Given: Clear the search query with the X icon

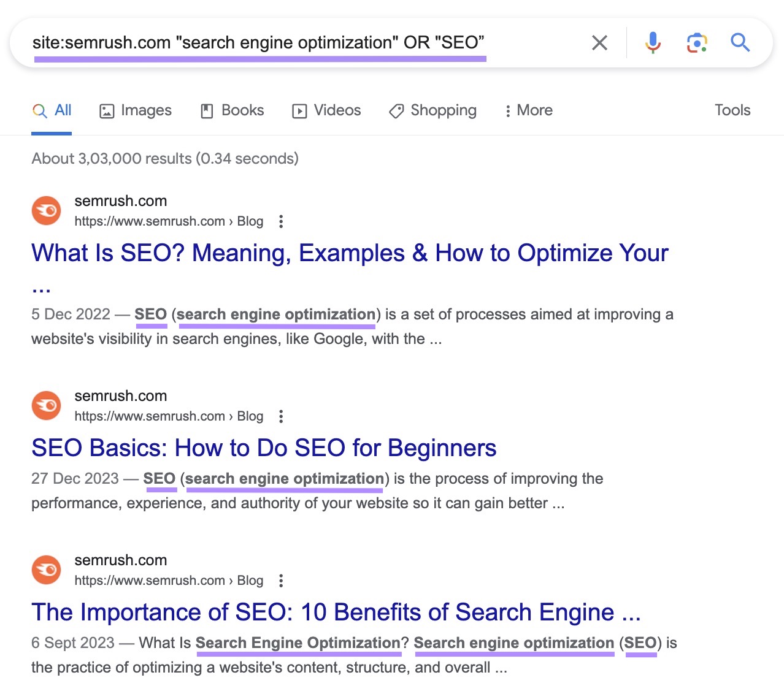Looking at the screenshot, I should (x=599, y=42).
